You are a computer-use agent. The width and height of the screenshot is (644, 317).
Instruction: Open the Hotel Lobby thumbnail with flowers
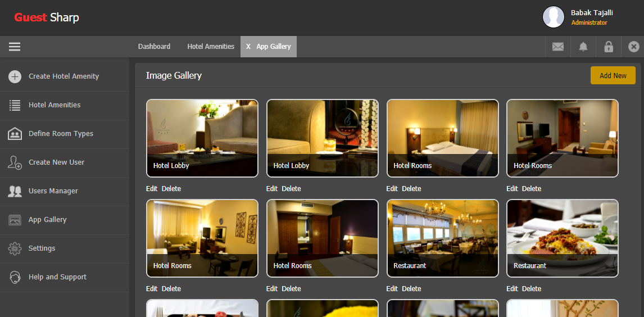pos(202,138)
